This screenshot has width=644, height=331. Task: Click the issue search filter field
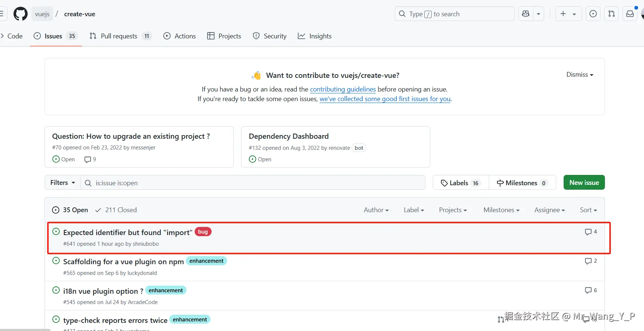pos(254,183)
